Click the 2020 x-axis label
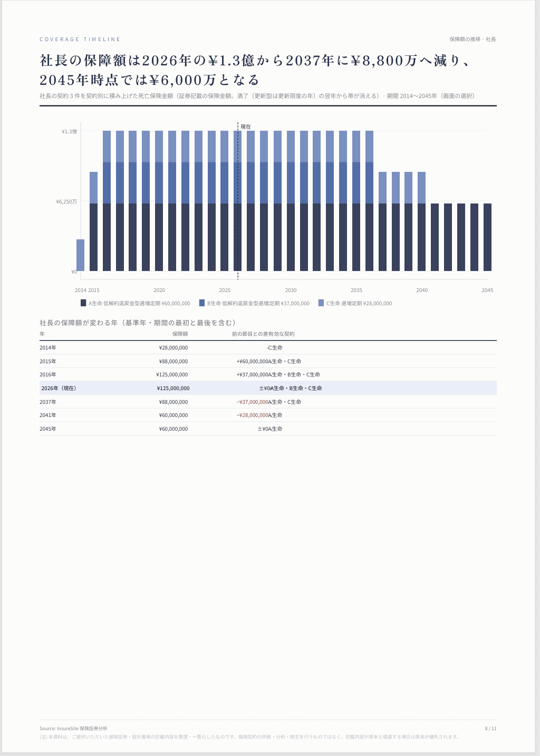Screen dimensions: 540x756 [159, 290]
